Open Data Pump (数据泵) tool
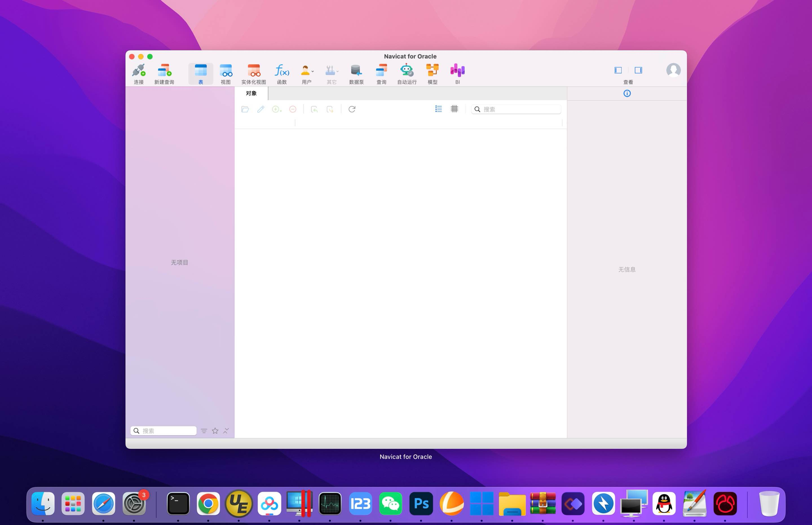812x525 pixels. click(x=356, y=70)
